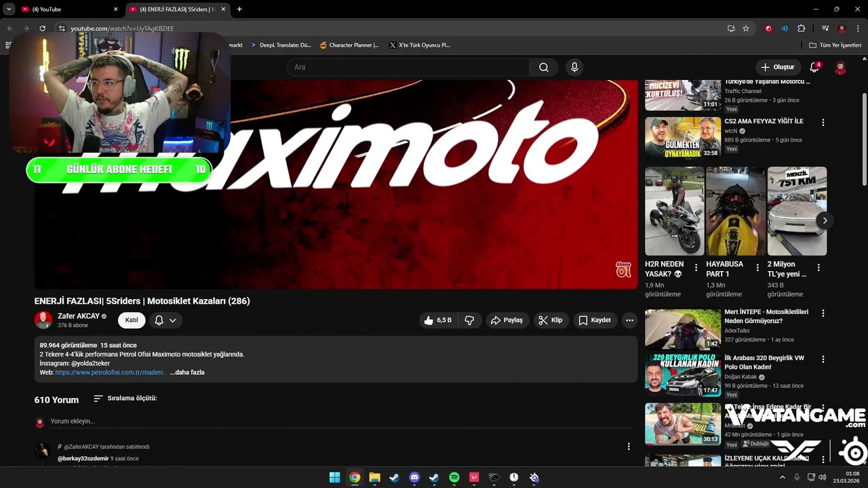This screenshot has height=488, width=868.
Task: Close the (4) YouTube tab
Action: [x=115, y=9]
